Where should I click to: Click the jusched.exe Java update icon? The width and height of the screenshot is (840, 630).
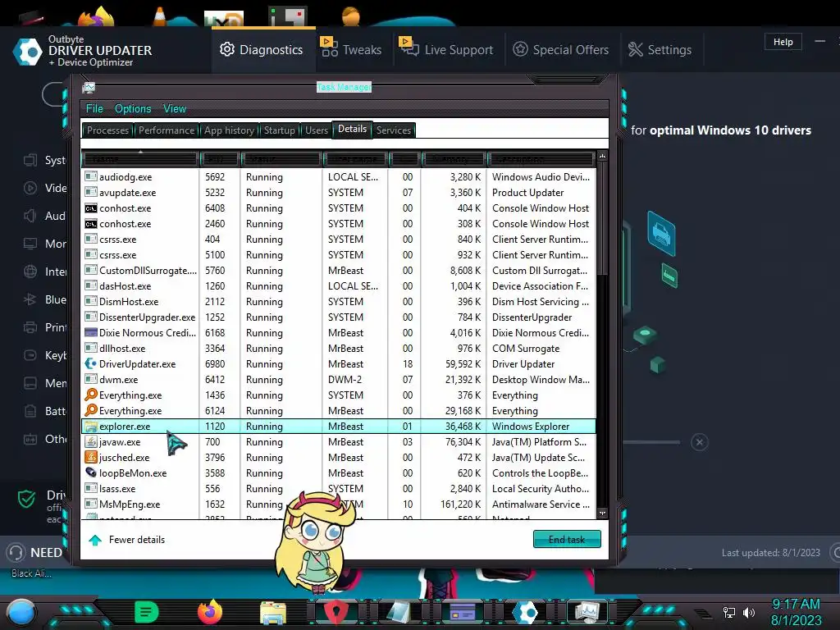pos(91,458)
